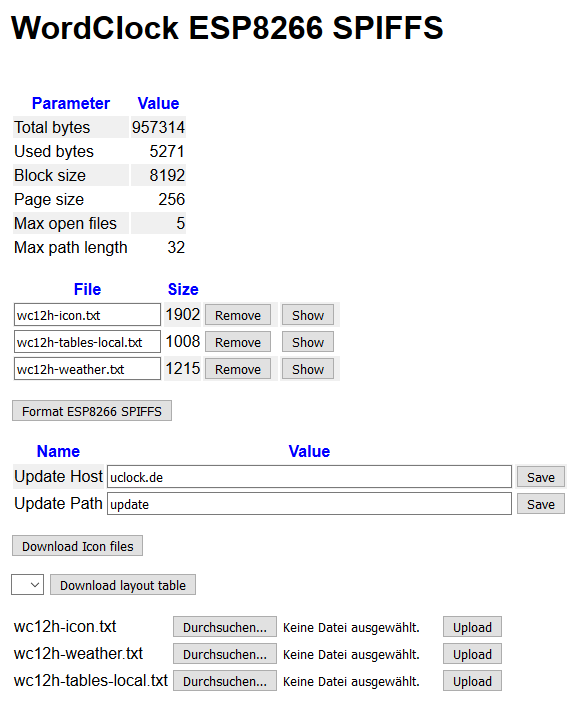Click the Update Path label
Image resolution: width=581 pixels, height=704 pixels.
tap(58, 503)
